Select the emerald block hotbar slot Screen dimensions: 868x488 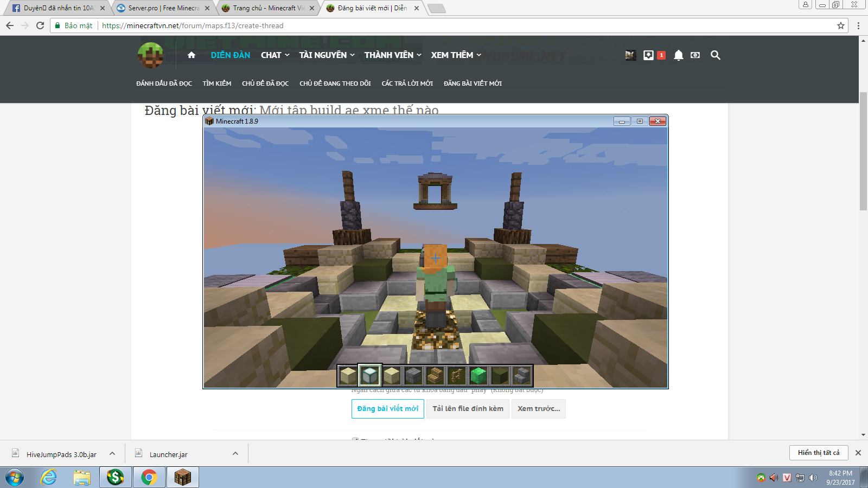(478, 375)
